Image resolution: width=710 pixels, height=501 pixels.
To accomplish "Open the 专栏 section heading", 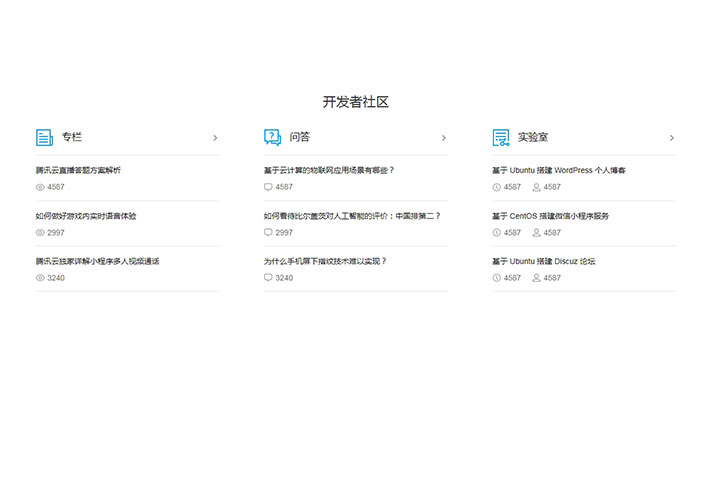I will coord(71,138).
